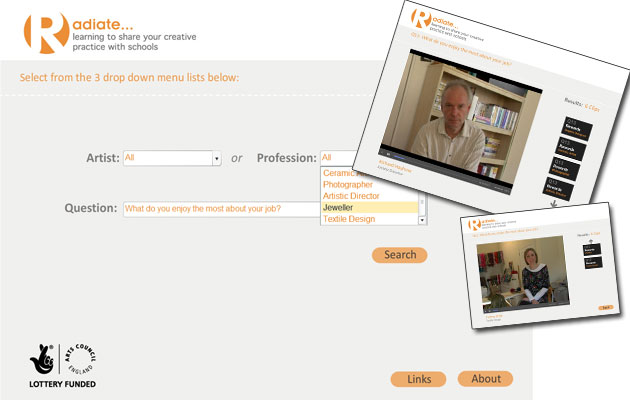Screen dimensions: 630x400
Task: Choose Photographer from the profession list
Action: 348,185
